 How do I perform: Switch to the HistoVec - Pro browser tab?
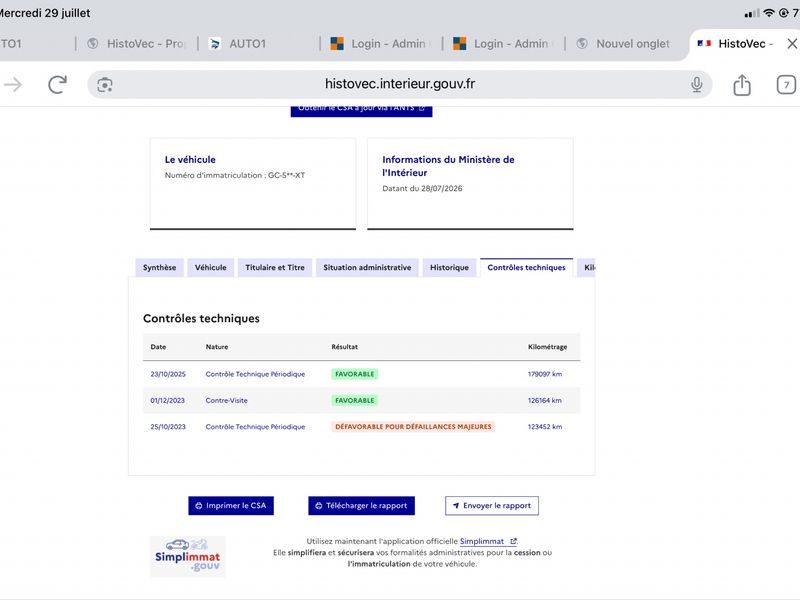click(x=137, y=44)
